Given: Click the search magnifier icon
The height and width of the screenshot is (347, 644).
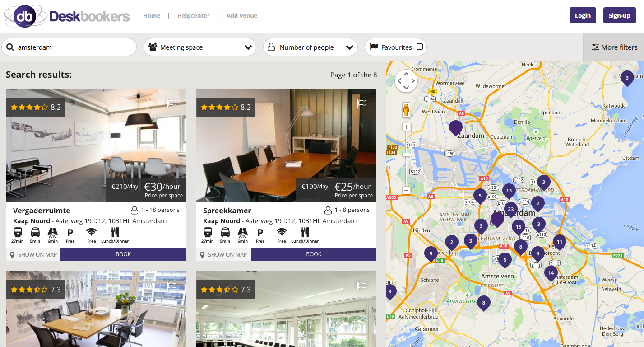Looking at the screenshot, I should point(9,47).
